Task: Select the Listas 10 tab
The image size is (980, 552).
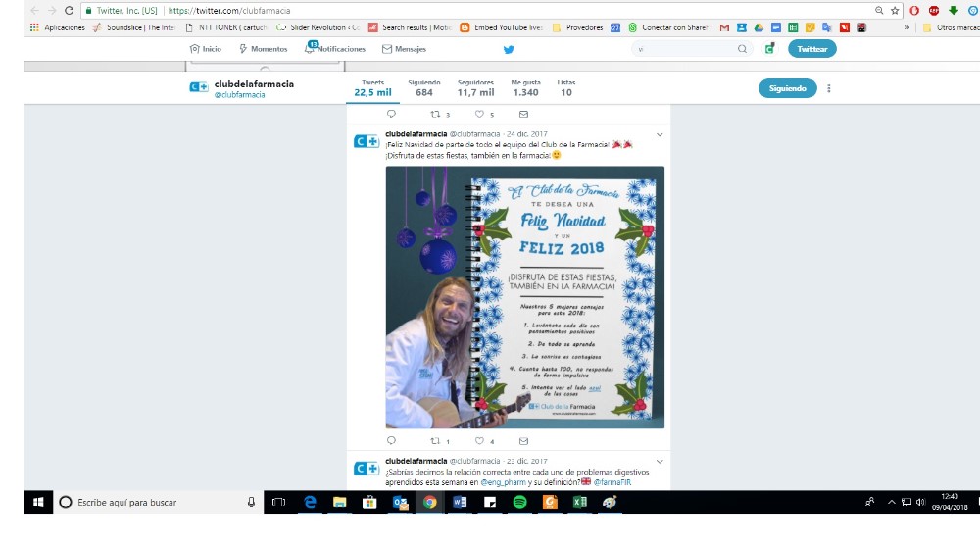Action: [566, 89]
